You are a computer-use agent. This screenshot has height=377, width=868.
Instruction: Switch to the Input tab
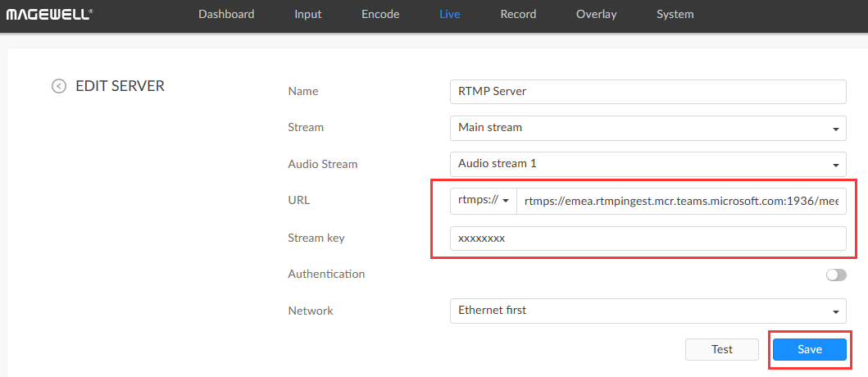pyautogui.click(x=308, y=15)
